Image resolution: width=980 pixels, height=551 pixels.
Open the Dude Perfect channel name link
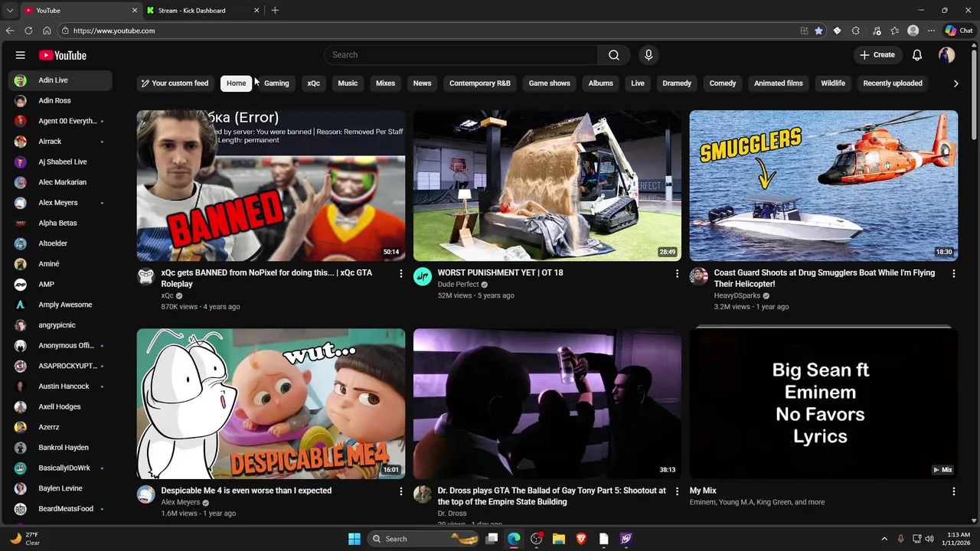[458, 285]
